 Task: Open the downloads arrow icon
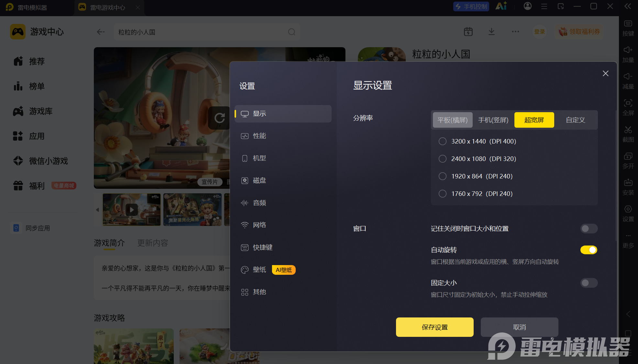click(491, 32)
